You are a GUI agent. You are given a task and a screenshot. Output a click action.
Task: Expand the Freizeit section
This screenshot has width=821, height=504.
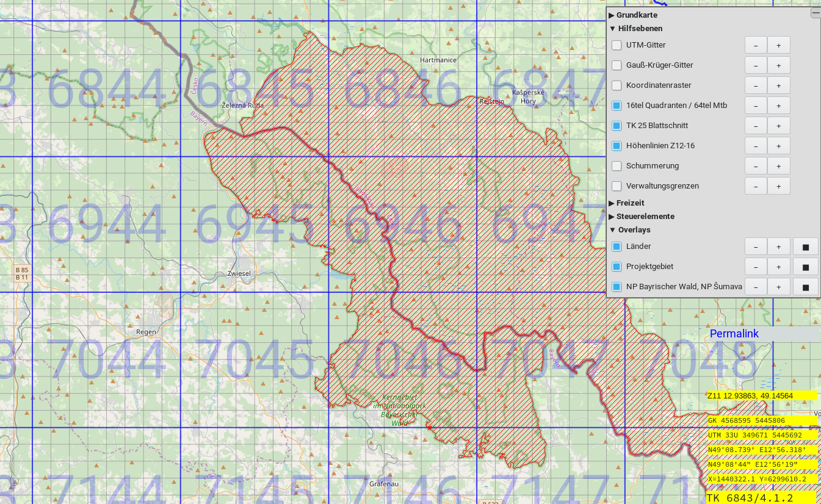coord(612,203)
